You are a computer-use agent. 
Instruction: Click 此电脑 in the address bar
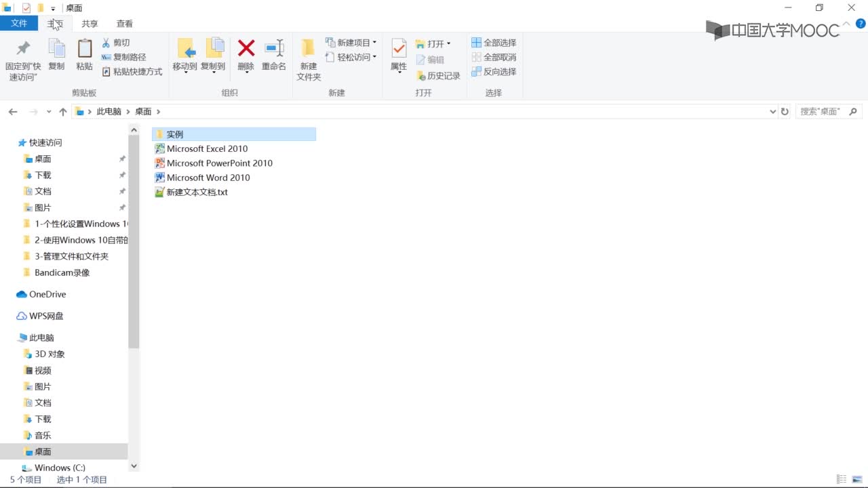click(108, 111)
